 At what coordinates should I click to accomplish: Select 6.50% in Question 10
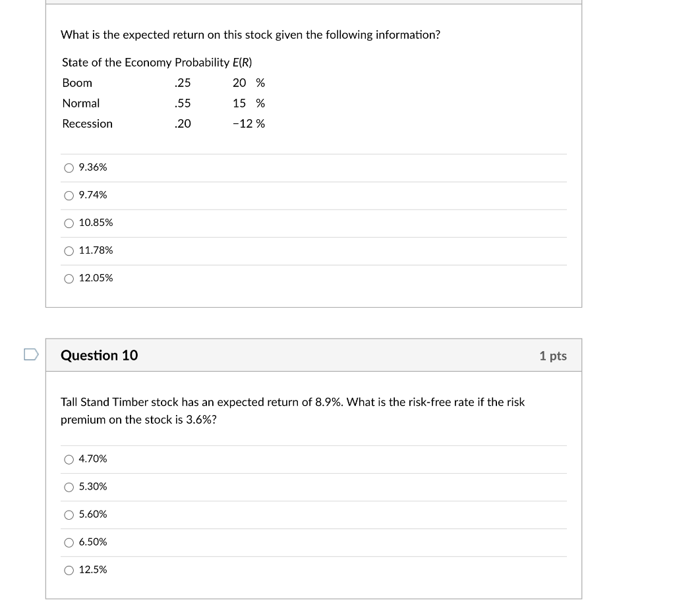(x=69, y=542)
